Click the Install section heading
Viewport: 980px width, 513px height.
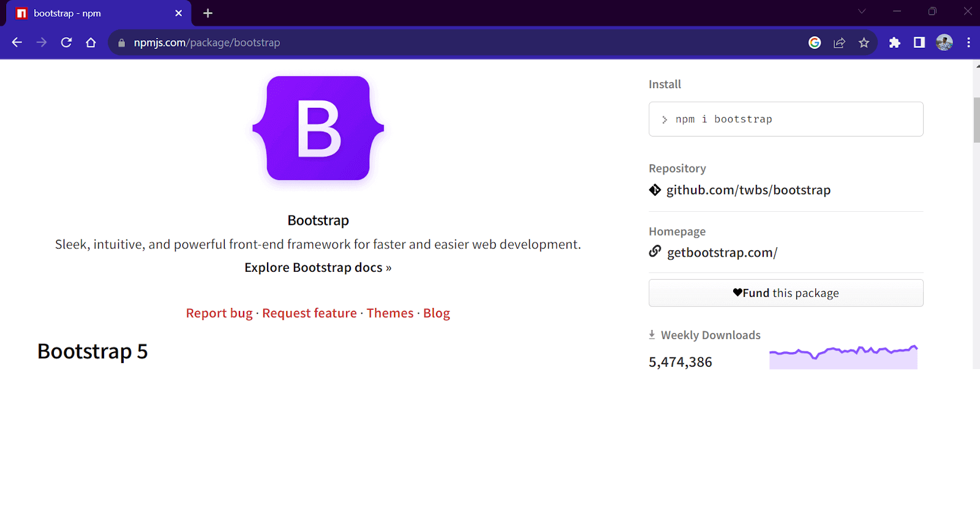[x=665, y=84]
